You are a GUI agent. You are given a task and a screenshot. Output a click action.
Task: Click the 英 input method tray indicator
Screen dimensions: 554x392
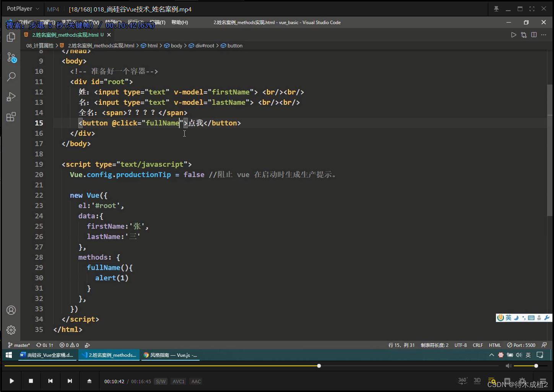pos(528,355)
